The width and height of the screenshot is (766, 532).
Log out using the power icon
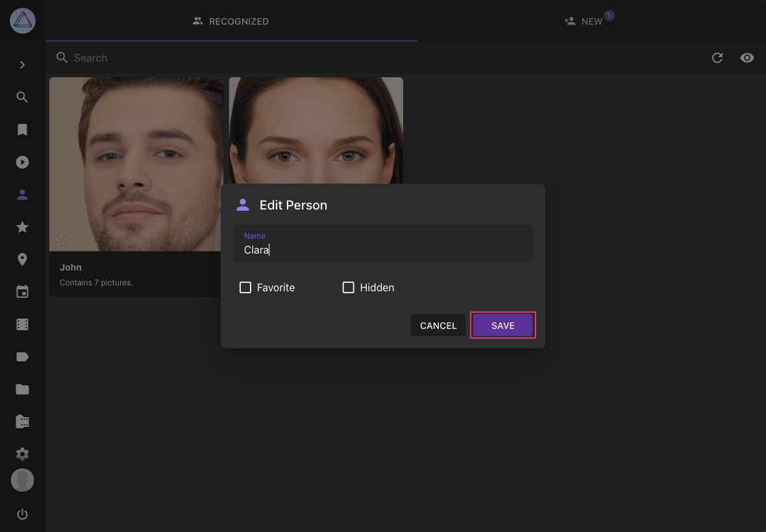tap(22, 514)
